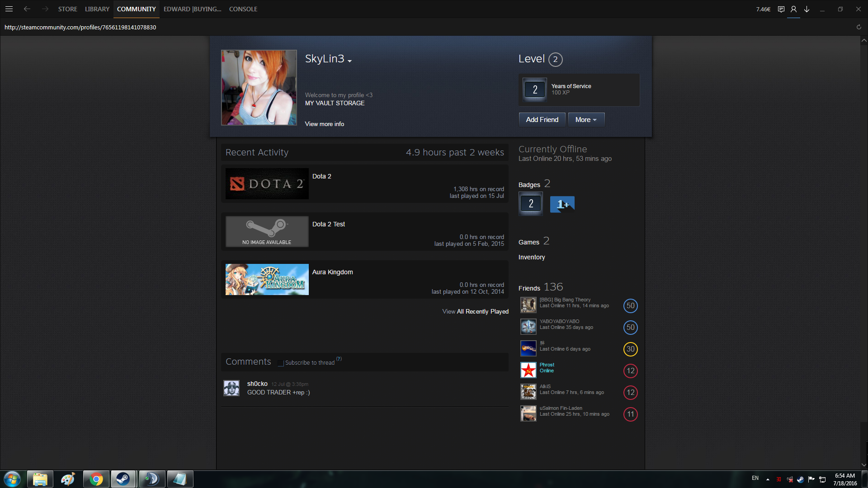The width and height of the screenshot is (868, 488).
Task: Open the Steam hamburger menu icon
Action: coord(9,9)
